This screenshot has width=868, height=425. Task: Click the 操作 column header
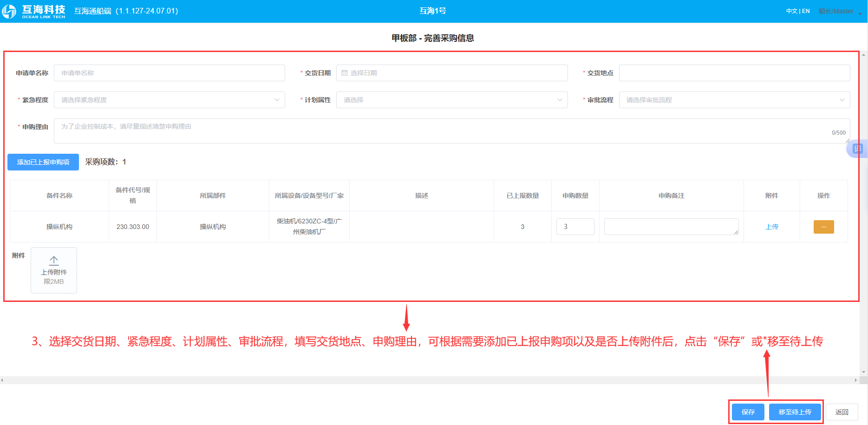(x=823, y=196)
